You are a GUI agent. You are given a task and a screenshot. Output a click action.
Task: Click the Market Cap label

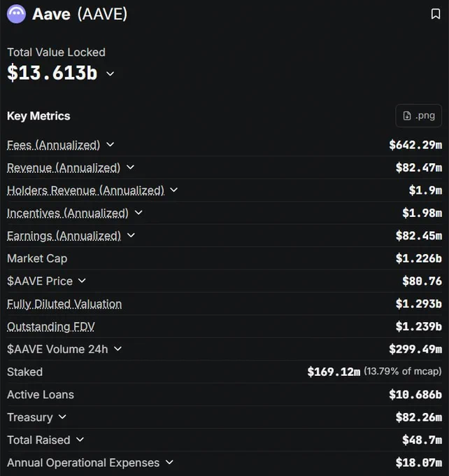(x=37, y=258)
